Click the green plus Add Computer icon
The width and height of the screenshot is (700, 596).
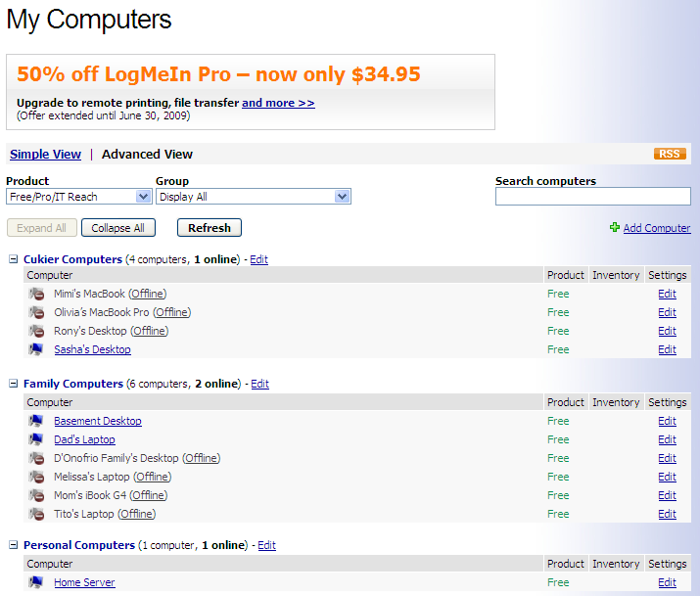tap(615, 227)
